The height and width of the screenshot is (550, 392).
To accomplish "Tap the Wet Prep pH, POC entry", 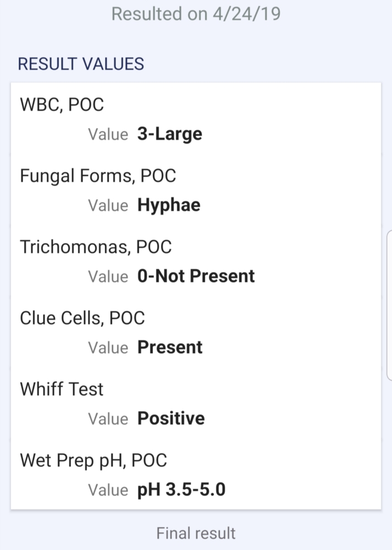I will [x=93, y=460].
